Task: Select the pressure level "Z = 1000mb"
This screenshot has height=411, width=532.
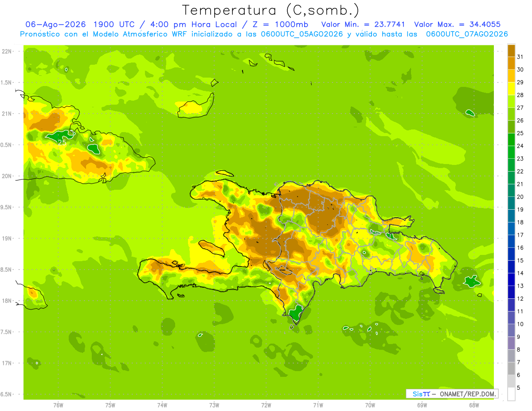Action: pos(280,24)
